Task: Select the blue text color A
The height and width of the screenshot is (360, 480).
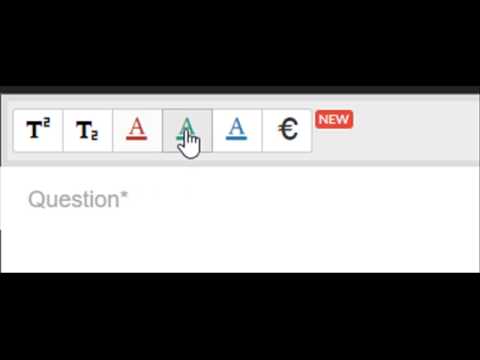Action: click(237, 130)
